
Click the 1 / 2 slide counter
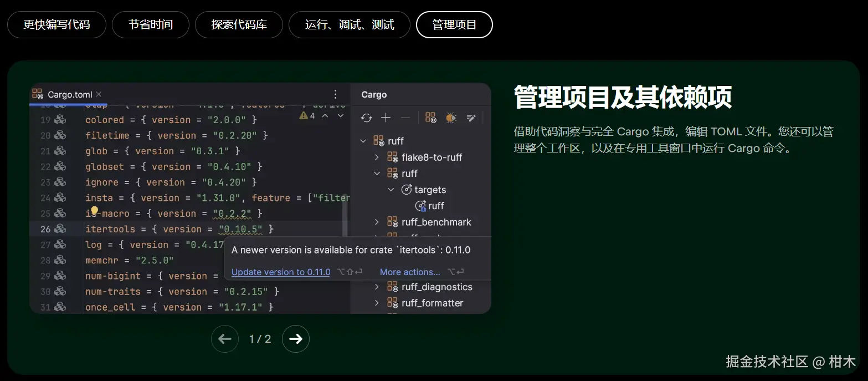tap(260, 339)
